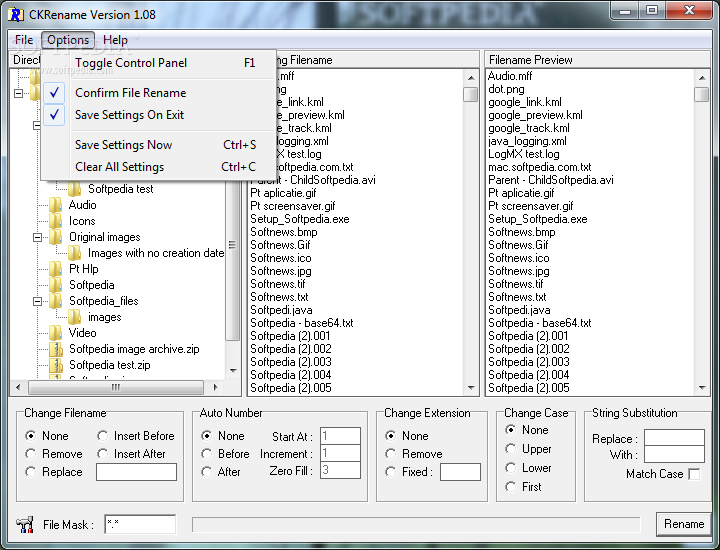Select None in Change Filename group
This screenshot has height=550, width=720.
(31, 435)
